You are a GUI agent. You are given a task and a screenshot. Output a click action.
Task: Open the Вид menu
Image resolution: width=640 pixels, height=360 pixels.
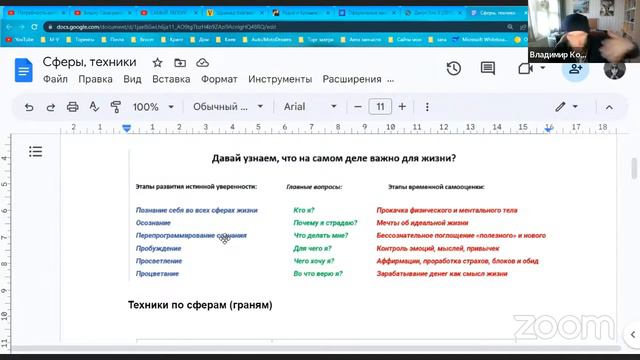point(132,79)
